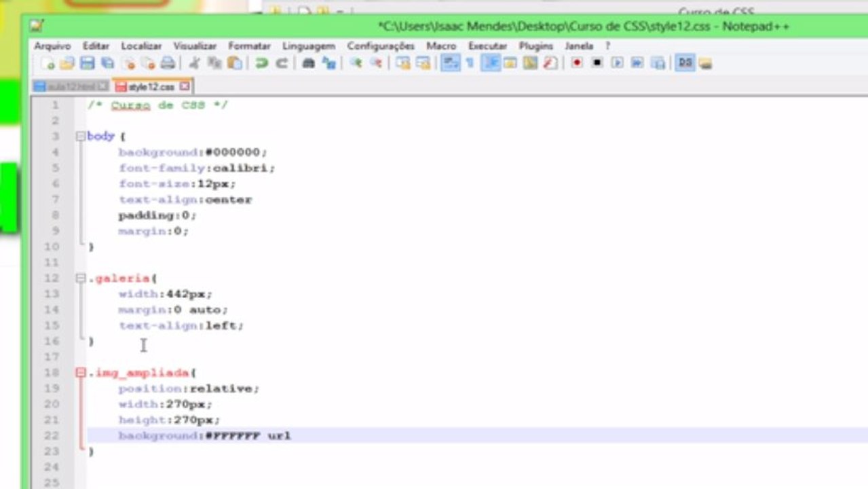The height and width of the screenshot is (489, 868).
Task: Click the Zoom Out icon
Action: [x=375, y=63]
